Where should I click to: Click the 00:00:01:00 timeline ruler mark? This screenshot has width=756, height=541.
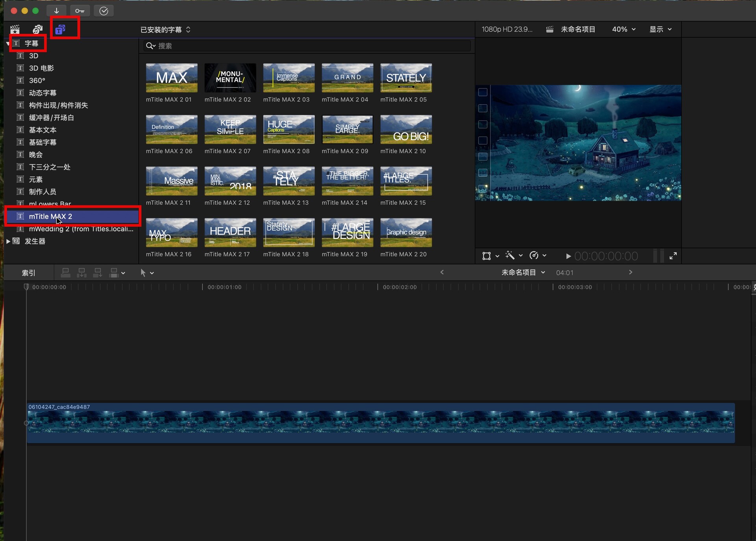224,287
